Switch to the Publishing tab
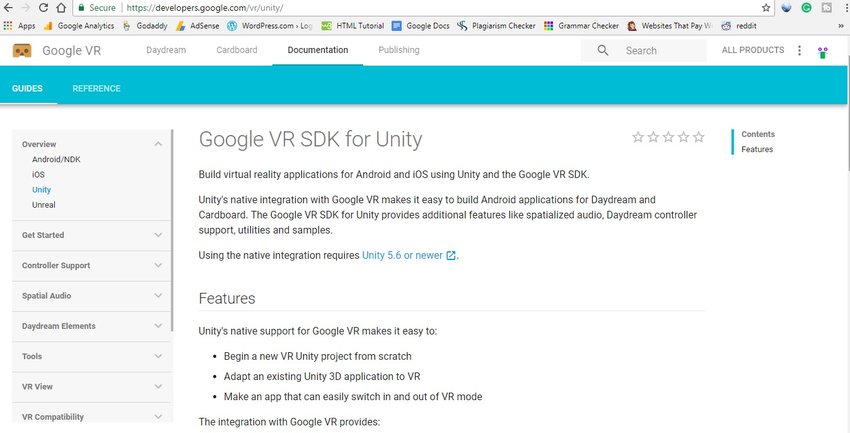850x433 pixels. 399,50
